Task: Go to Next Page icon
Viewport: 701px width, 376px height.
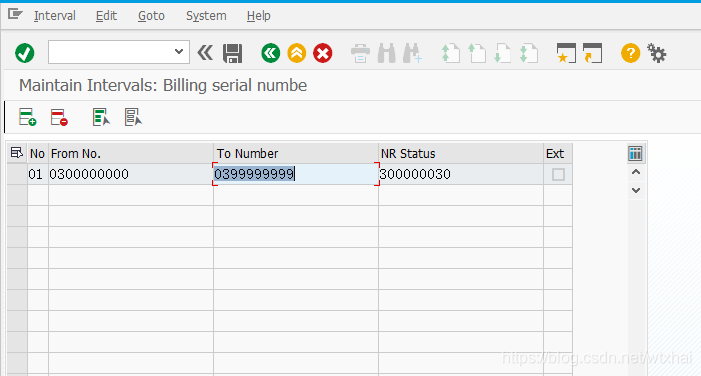Action: click(x=503, y=53)
